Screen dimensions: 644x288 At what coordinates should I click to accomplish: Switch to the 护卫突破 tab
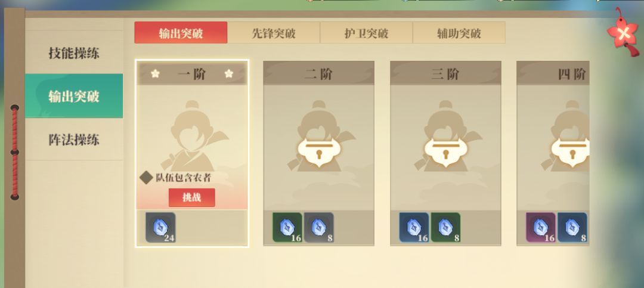tap(366, 33)
